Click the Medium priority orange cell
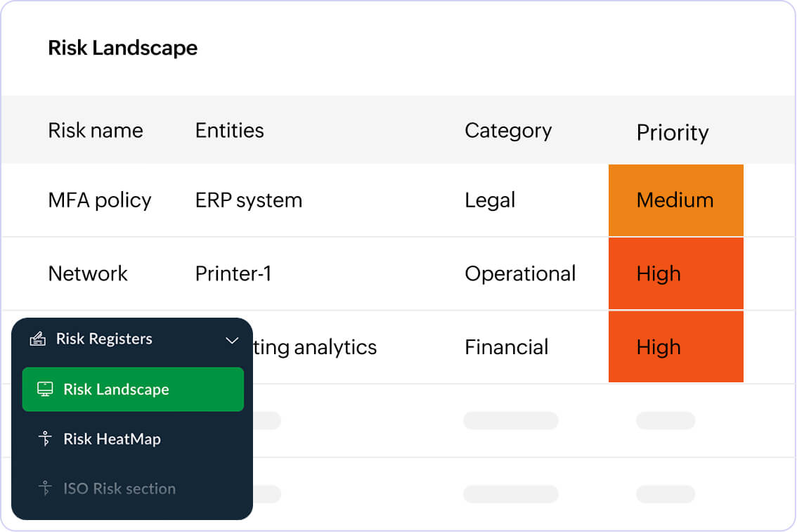 675,200
